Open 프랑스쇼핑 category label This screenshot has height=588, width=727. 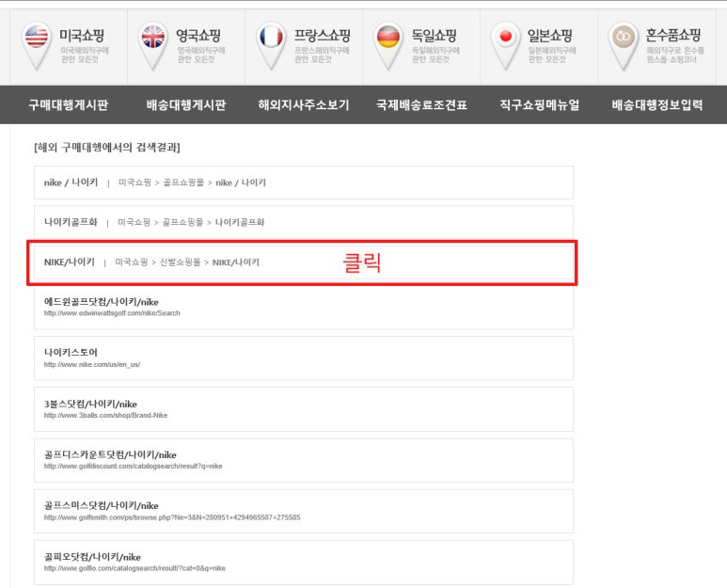[x=322, y=35]
